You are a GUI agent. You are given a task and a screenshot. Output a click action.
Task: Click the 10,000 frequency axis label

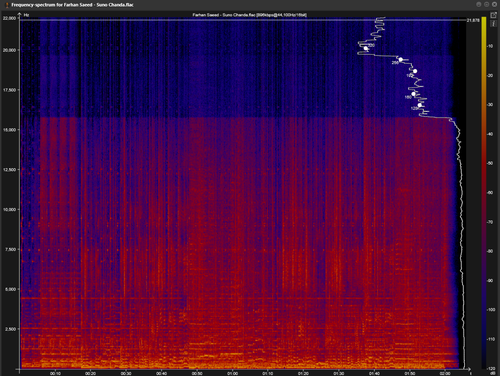[9, 209]
